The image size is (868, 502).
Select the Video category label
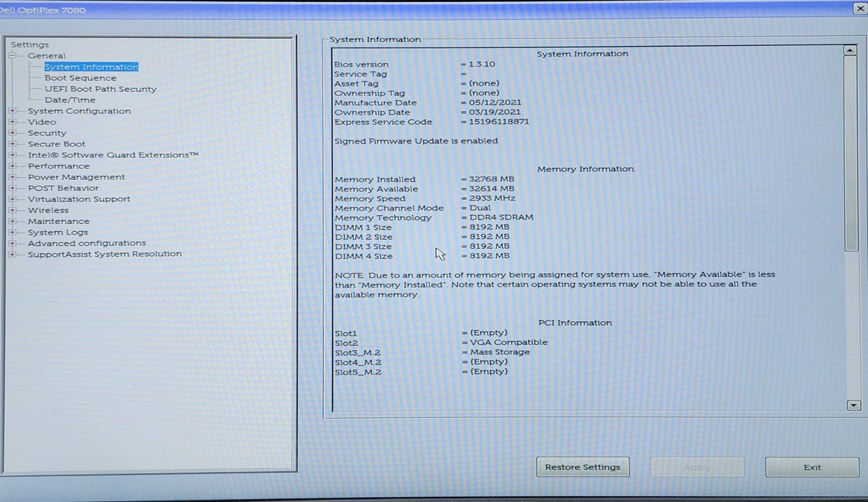[x=42, y=122]
